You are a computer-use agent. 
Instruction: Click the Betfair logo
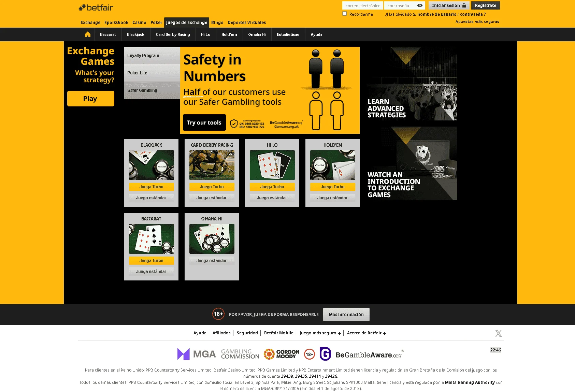[x=96, y=8]
